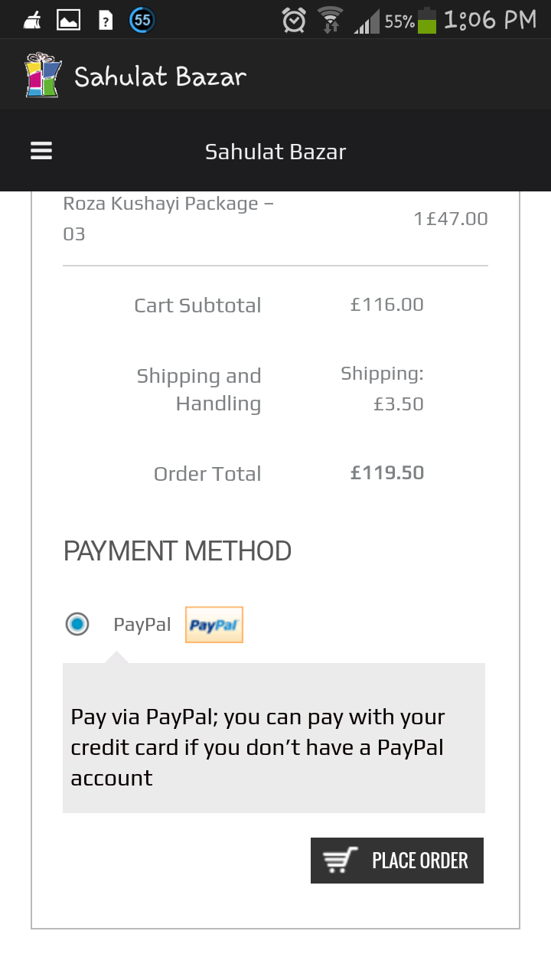Click the PayPal logo image
The image size is (551, 980).
coord(214,625)
